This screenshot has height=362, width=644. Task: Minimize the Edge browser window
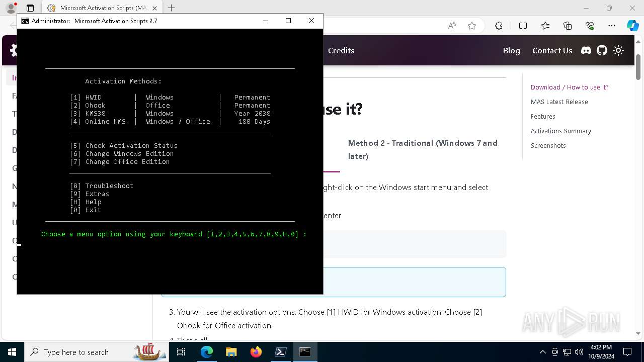(586, 8)
